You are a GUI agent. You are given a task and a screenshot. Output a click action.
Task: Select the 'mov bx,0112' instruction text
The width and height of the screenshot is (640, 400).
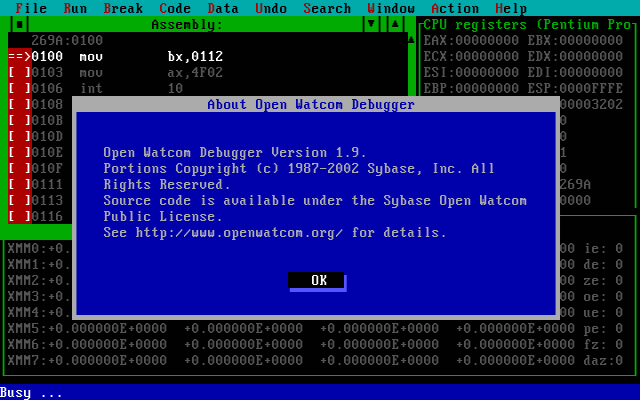pos(151,56)
